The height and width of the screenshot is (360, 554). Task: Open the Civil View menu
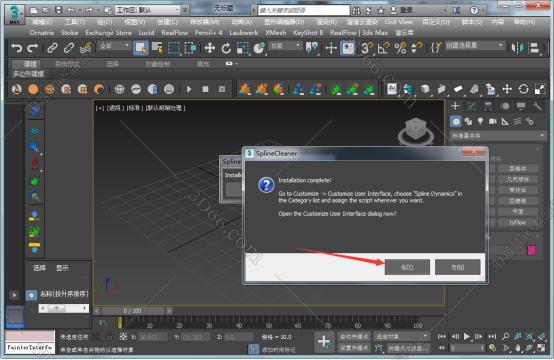click(398, 22)
